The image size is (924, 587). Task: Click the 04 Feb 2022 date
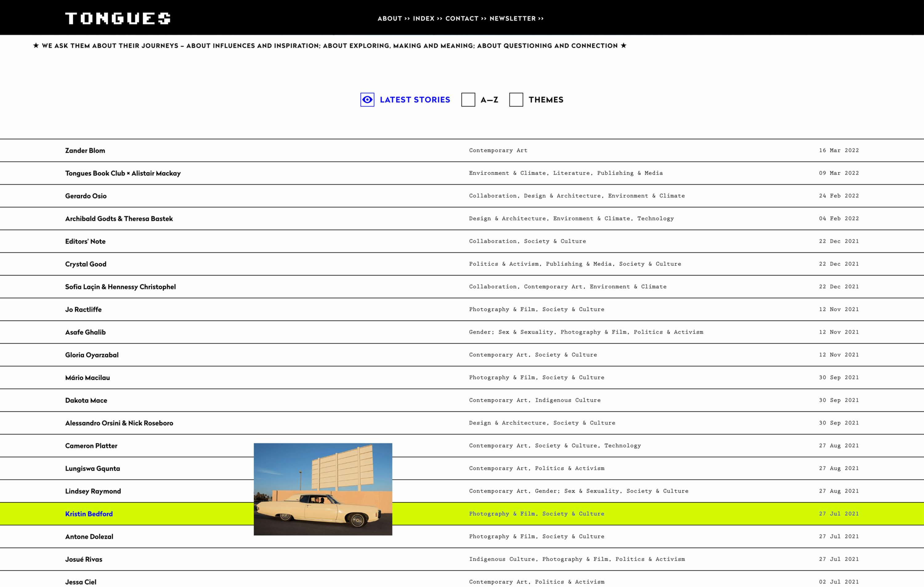click(839, 219)
